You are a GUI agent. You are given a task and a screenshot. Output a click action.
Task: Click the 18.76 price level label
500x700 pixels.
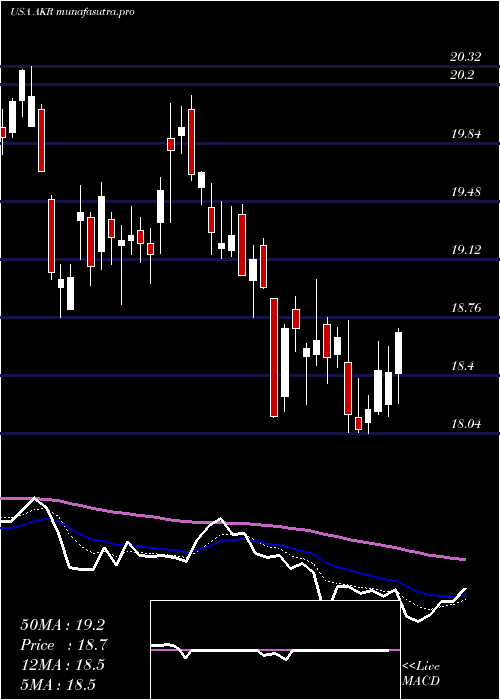(x=466, y=308)
